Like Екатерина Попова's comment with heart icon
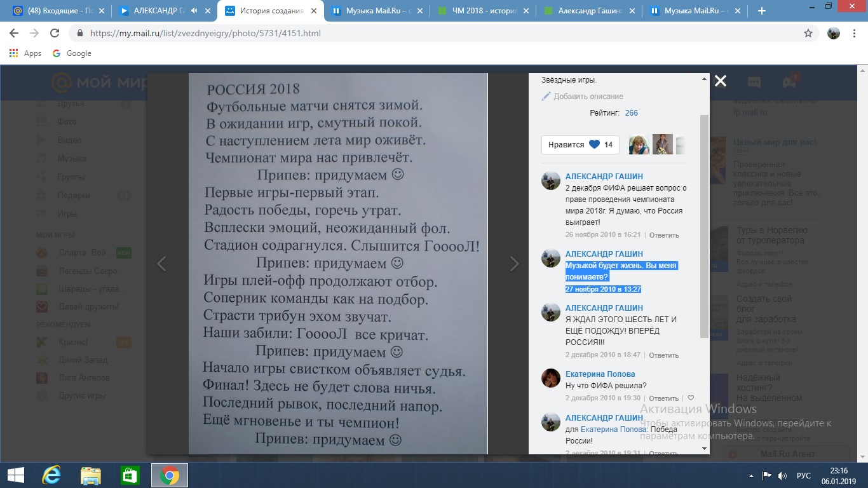868x488 pixels. (x=691, y=398)
